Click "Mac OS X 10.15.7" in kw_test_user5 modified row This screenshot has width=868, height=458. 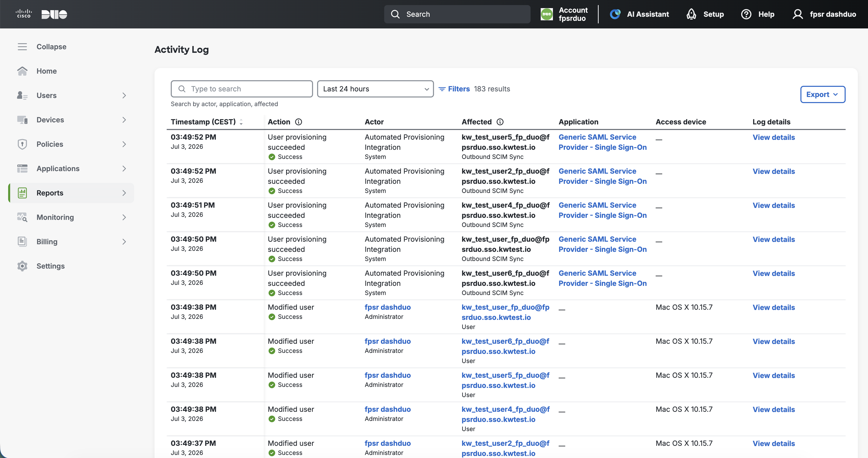coord(684,375)
